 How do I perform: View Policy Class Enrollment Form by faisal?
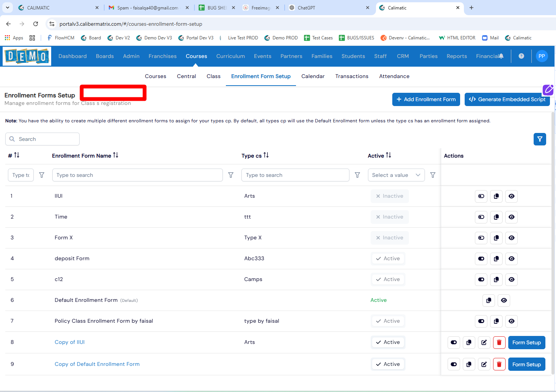[x=511, y=321]
